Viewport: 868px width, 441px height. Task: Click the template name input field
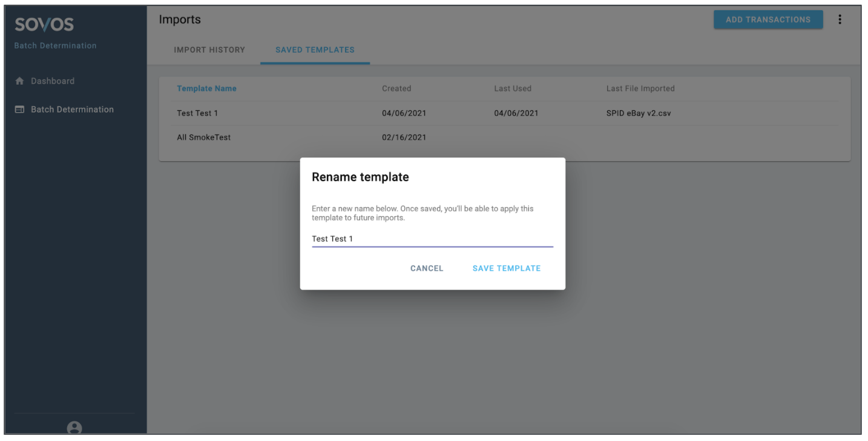click(432, 239)
